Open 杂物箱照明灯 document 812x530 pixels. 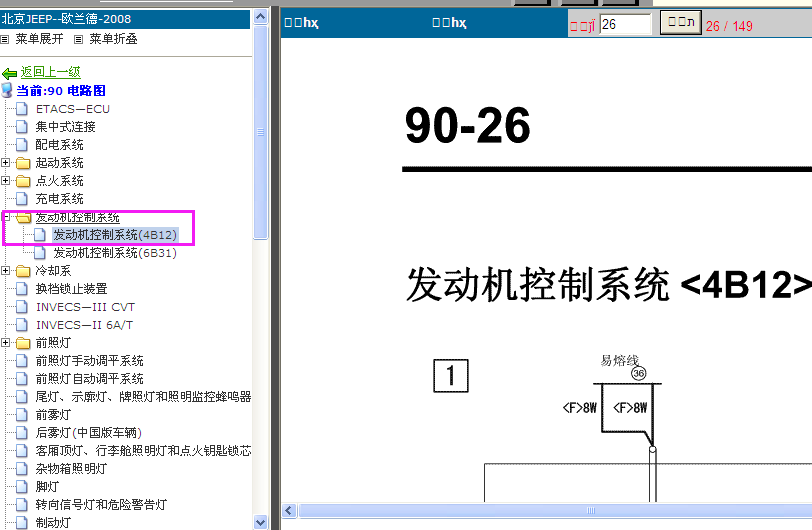click(x=71, y=469)
